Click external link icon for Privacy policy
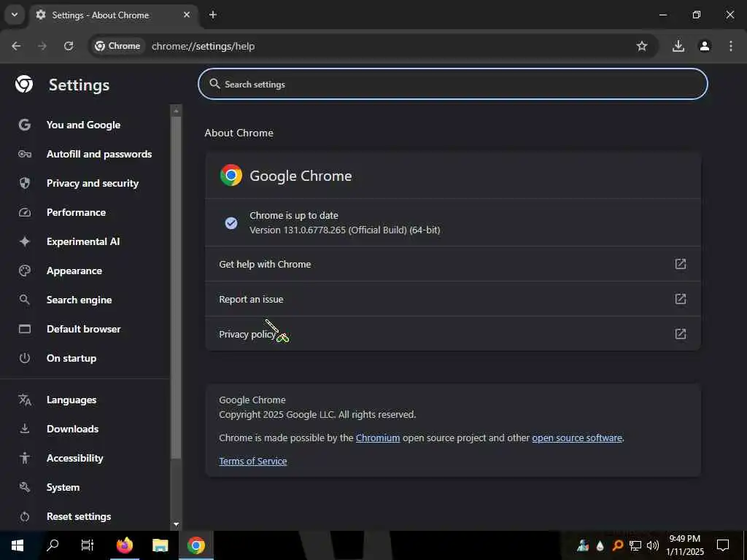747x560 pixels. point(681,334)
